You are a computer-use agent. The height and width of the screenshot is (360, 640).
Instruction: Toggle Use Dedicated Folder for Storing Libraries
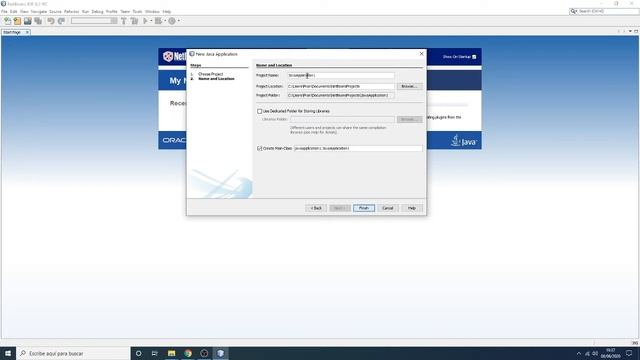(x=260, y=111)
